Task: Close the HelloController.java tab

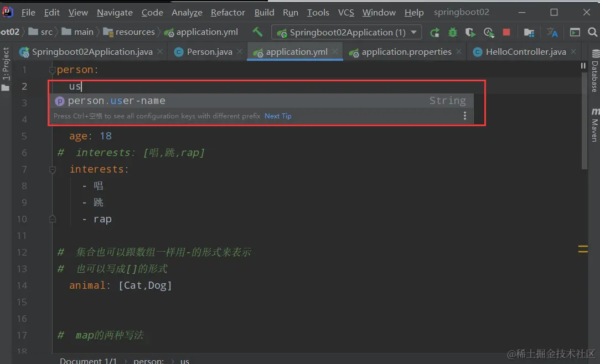Action: click(573, 51)
